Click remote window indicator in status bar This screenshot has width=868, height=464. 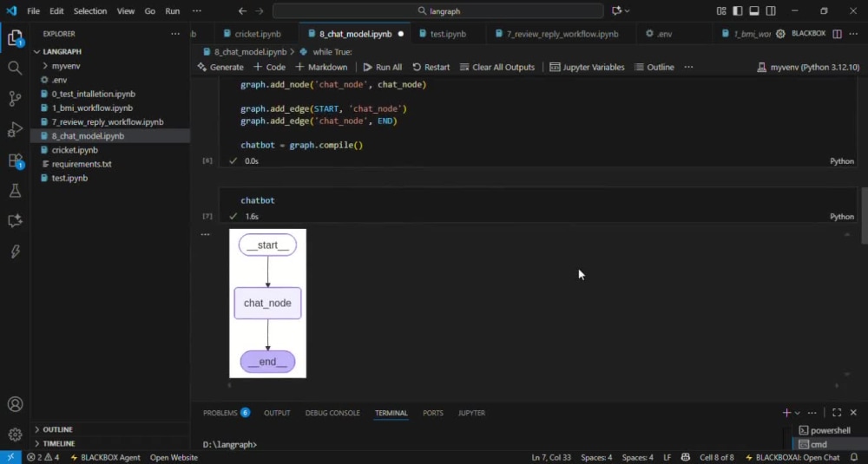tap(10, 457)
